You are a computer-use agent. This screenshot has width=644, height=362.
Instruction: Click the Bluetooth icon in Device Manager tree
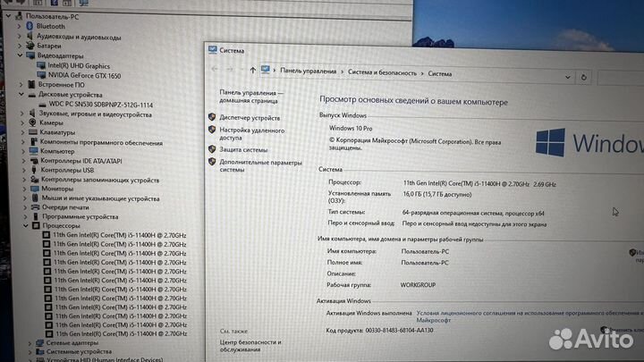30,26
